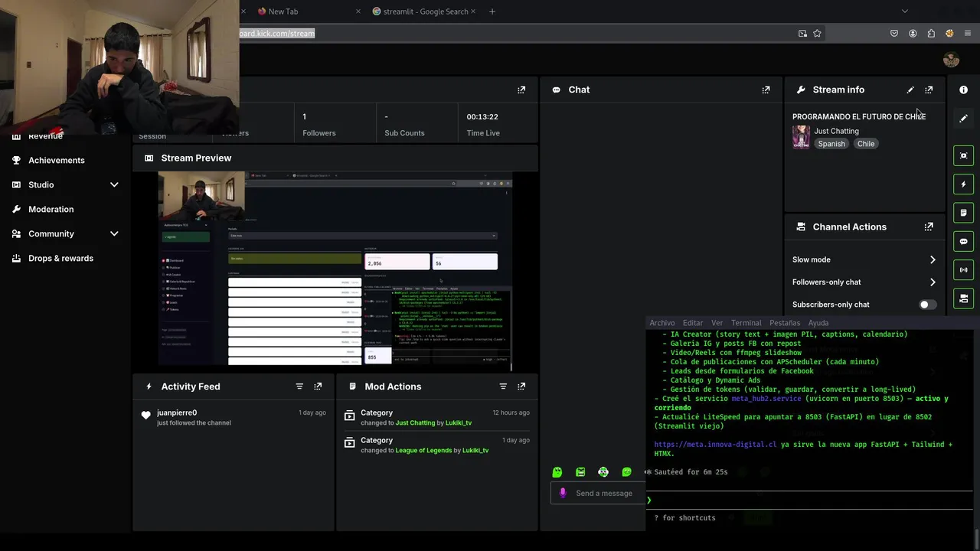Open the Editar terminal menu
The height and width of the screenshot is (551, 980).
[x=693, y=323]
